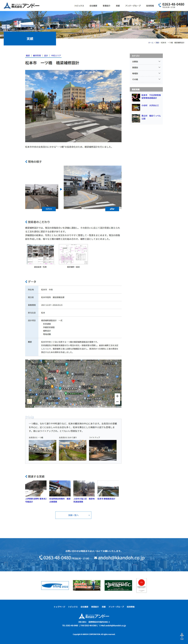Open the Rikunabi 2022 banner

pyautogui.click(x=55, y=585)
